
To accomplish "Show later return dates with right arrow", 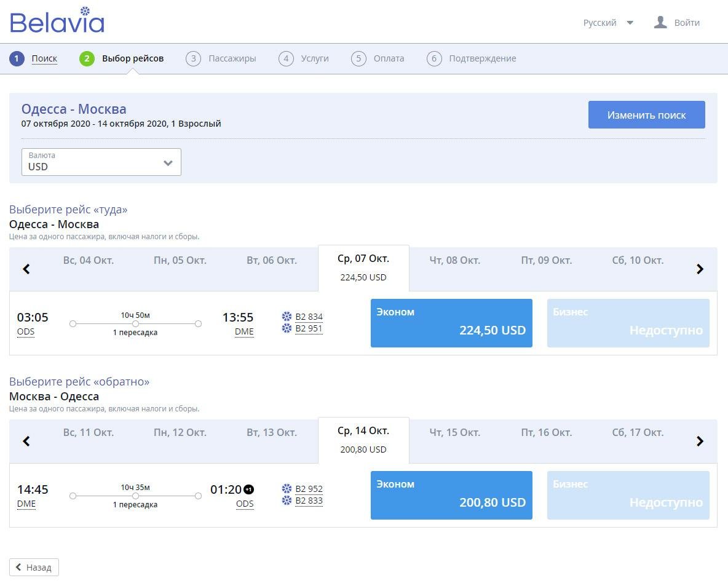I will (x=700, y=441).
